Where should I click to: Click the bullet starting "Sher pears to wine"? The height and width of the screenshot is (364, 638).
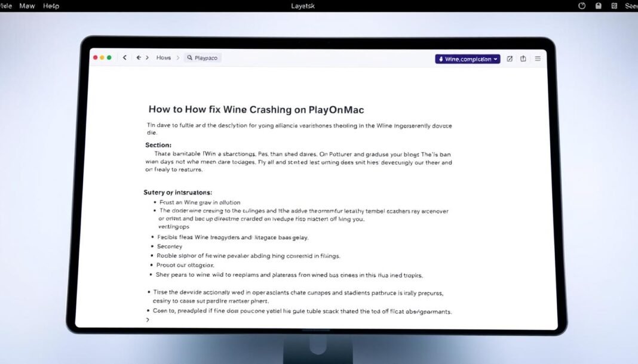(289, 275)
